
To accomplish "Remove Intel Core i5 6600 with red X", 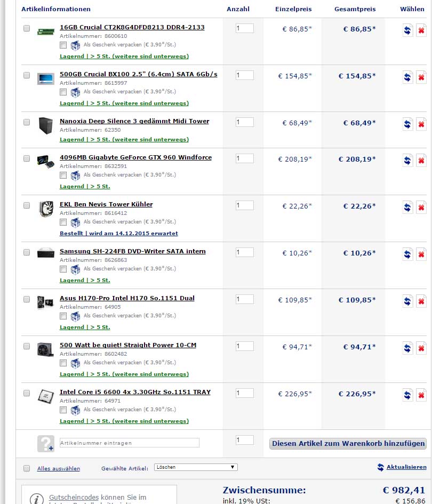I will pos(421,395).
